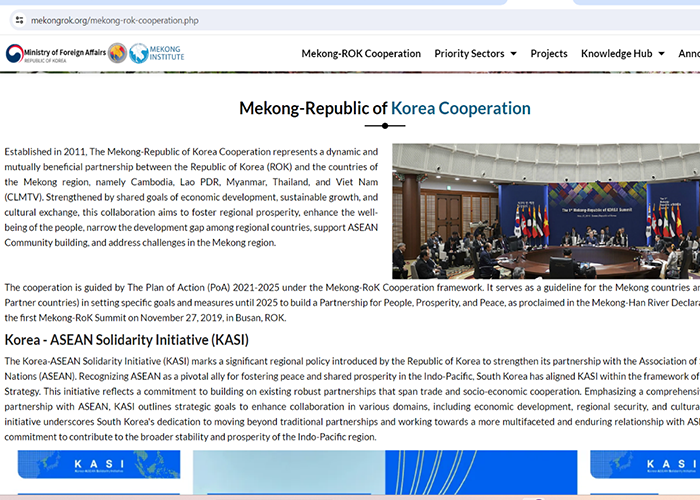Expand the Knowledge Hub dropdown arrow
Image resolution: width=700 pixels, height=500 pixels.
661,54
